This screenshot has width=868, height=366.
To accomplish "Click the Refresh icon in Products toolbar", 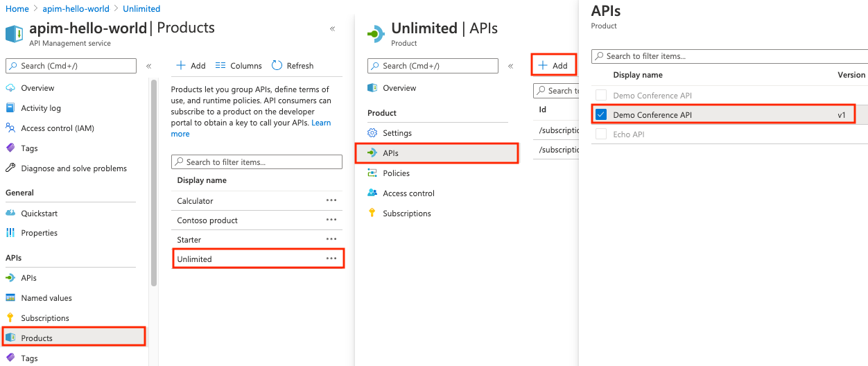I will tap(277, 66).
